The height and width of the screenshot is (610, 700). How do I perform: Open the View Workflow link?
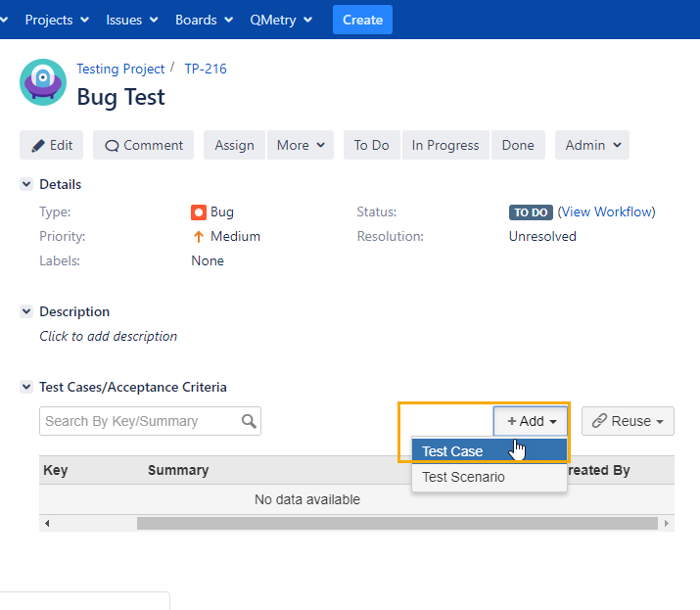[606, 211]
